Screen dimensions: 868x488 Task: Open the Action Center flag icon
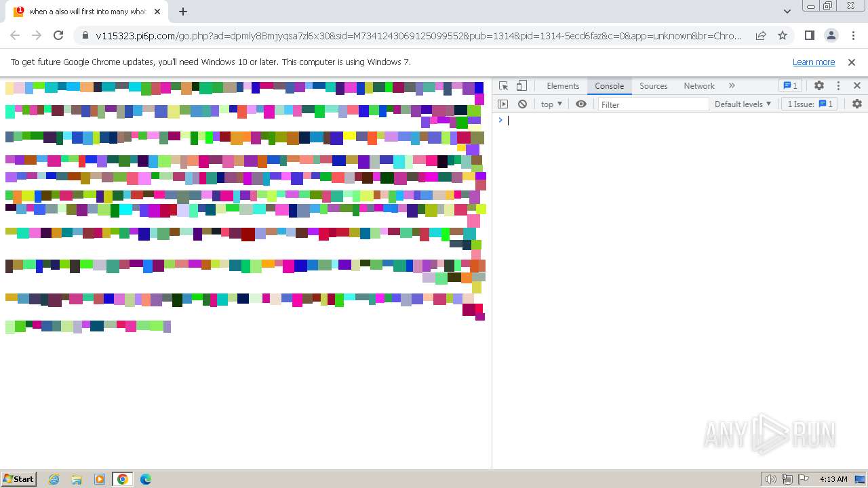pyautogui.click(x=804, y=479)
